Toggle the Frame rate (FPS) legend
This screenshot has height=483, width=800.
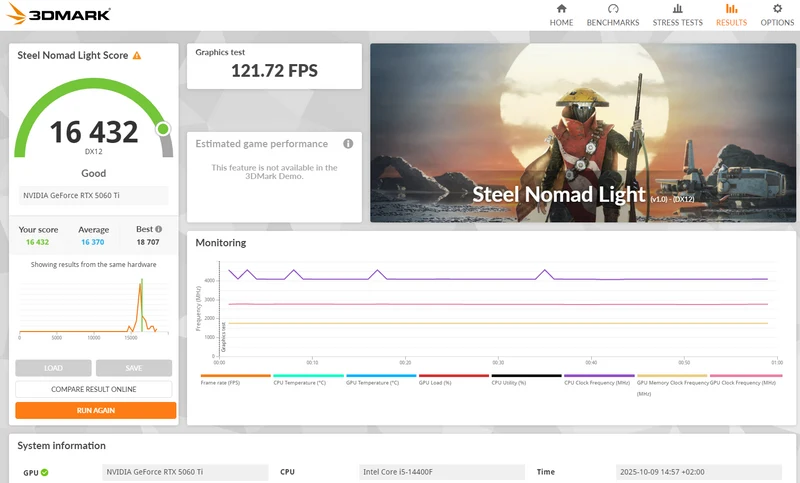235,379
